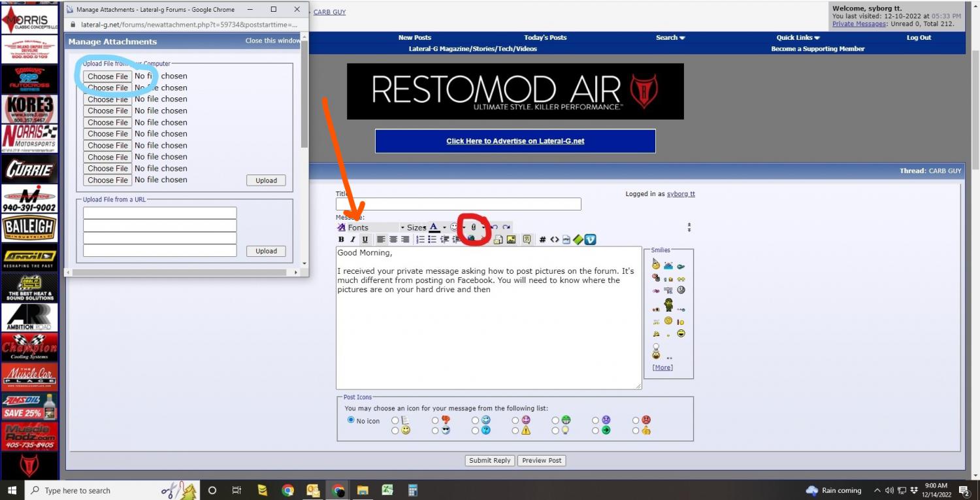Select the green arrow post icon radio
The image size is (980, 500).
point(596,431)
